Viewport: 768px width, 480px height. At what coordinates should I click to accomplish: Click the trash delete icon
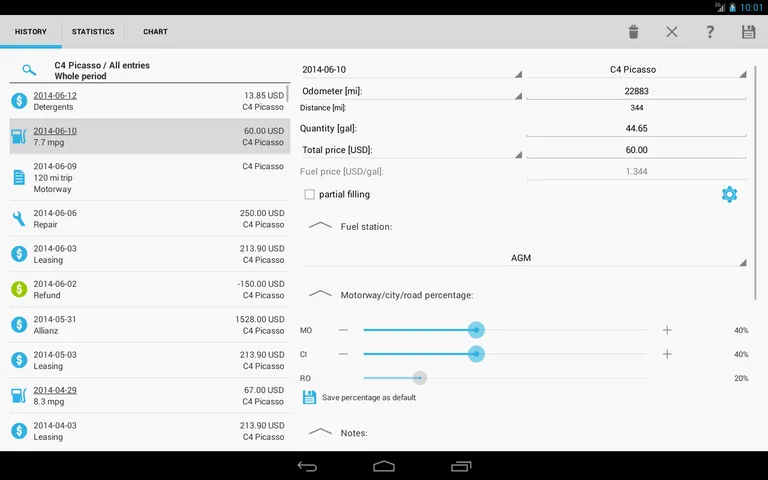pos(633,32)
